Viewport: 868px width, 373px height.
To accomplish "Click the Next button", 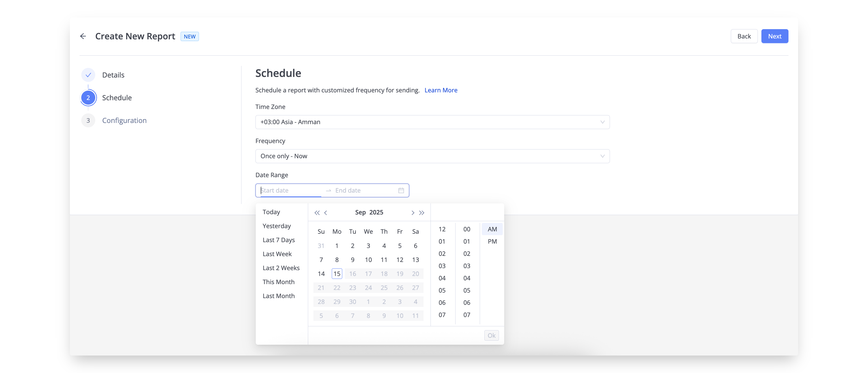I will click(x=774, y=36).
